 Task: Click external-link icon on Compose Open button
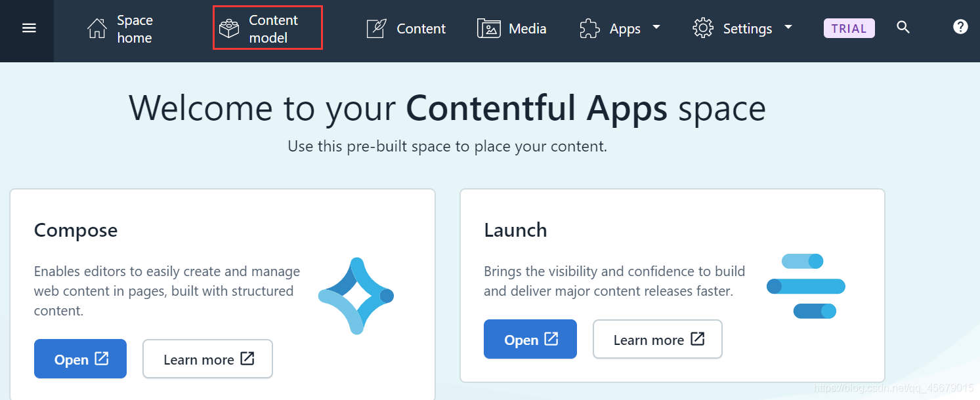102,359
